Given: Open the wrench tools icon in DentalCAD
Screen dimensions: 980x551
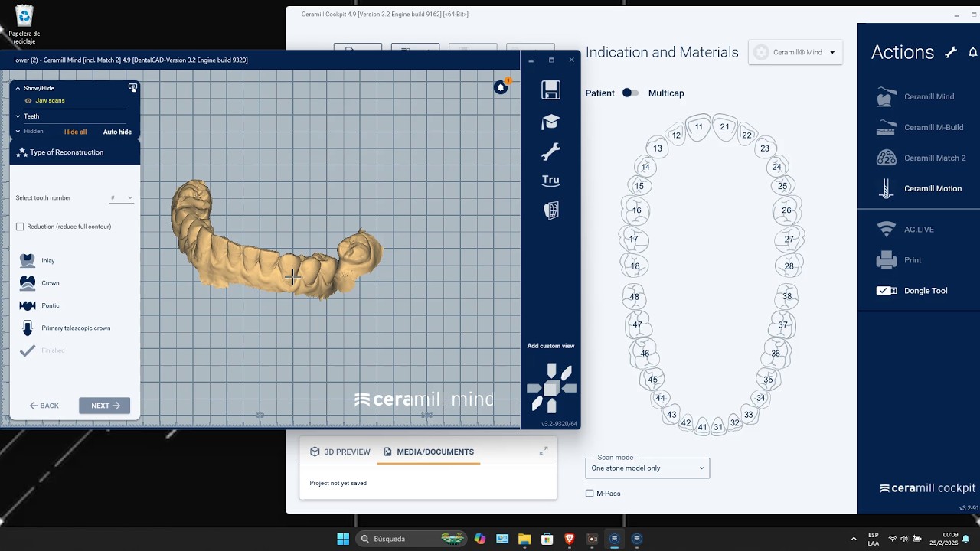Looking at the screenshot, I should point(550,152).
